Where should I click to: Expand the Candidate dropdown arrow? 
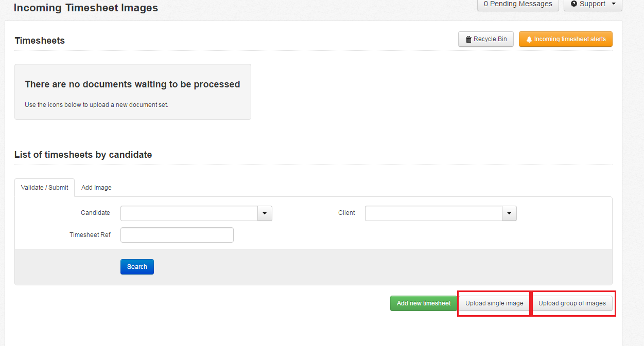click(x=265, y=213)
